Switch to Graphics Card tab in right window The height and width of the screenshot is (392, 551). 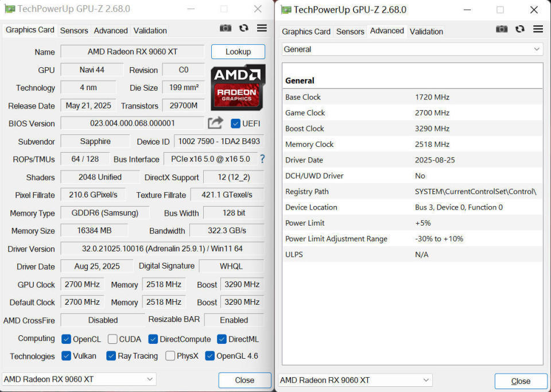coord(306,31)
